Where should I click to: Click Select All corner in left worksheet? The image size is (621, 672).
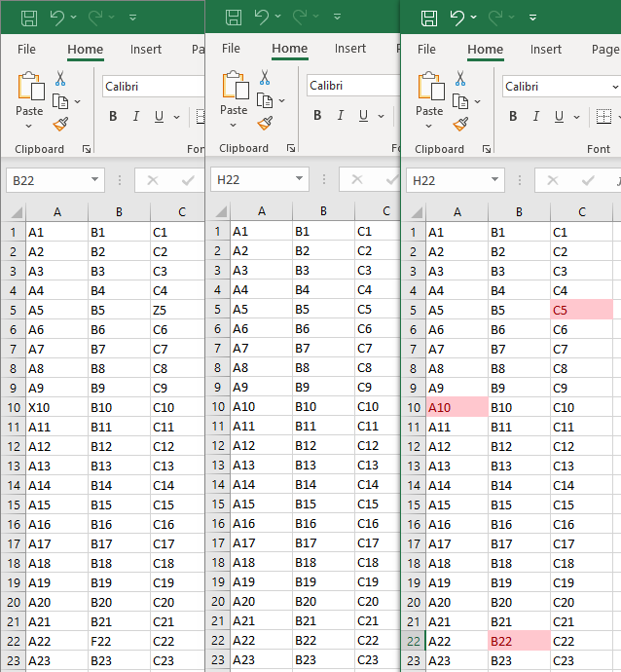15,211
